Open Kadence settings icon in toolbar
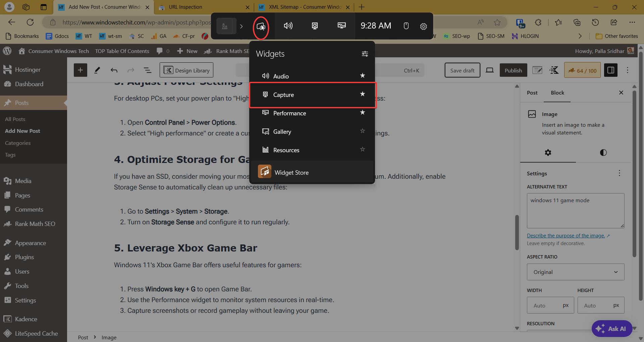This screenshot has height=342, width=644. (x=554, y=70)
